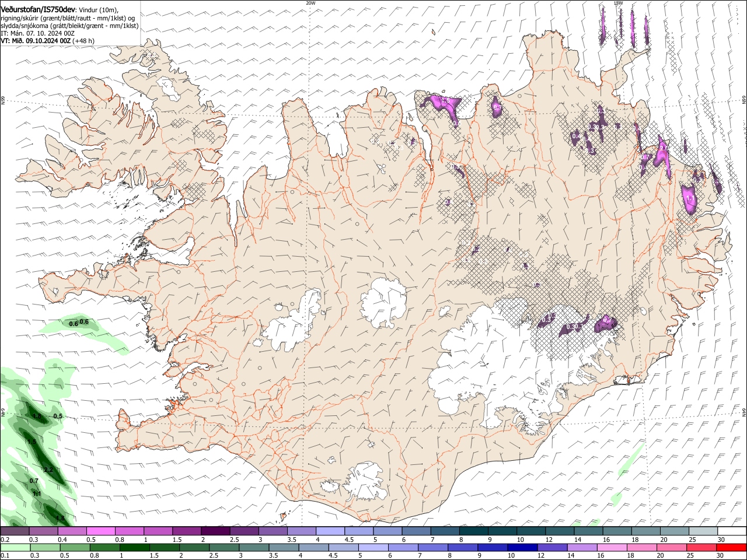
Task: Click the 20W longitude label at the top
Action: click(x=310, y=3)
